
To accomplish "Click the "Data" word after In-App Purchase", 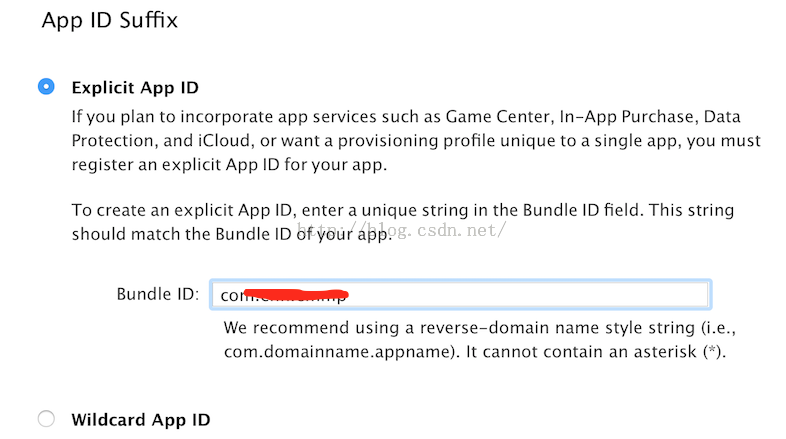I will point(716,116).
